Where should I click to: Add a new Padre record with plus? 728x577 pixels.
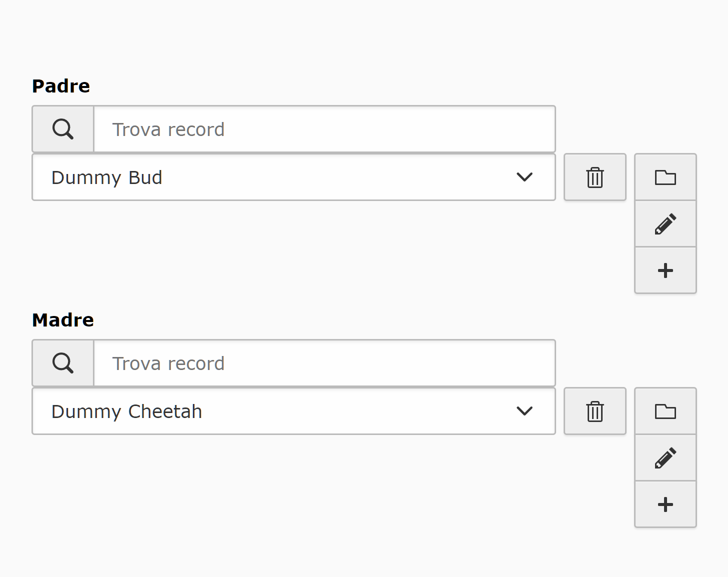point(666,270)
